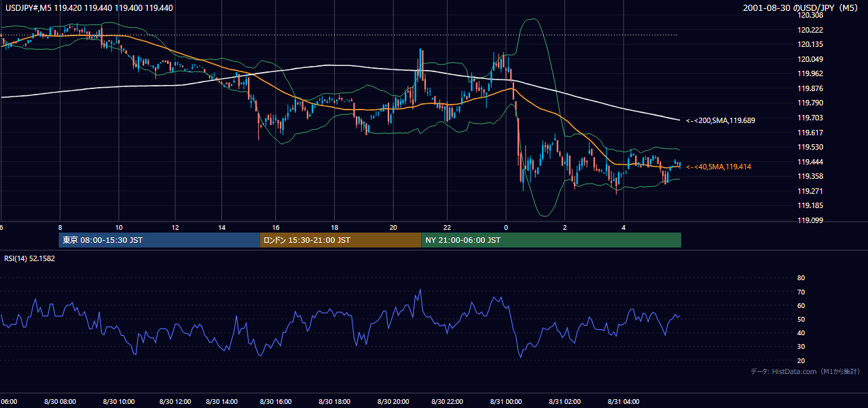Click hour label 20 under price chart

(x=393, y=227)
